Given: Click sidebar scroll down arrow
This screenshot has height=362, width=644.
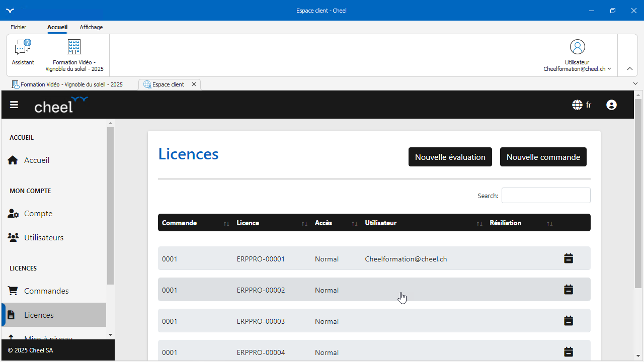Looking at the screenshot, I should coord(111,335).
